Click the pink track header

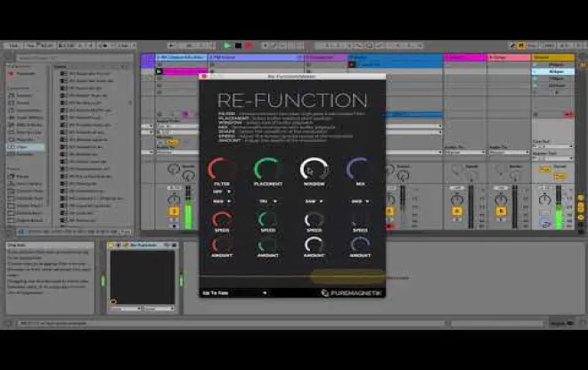[509, 57]
